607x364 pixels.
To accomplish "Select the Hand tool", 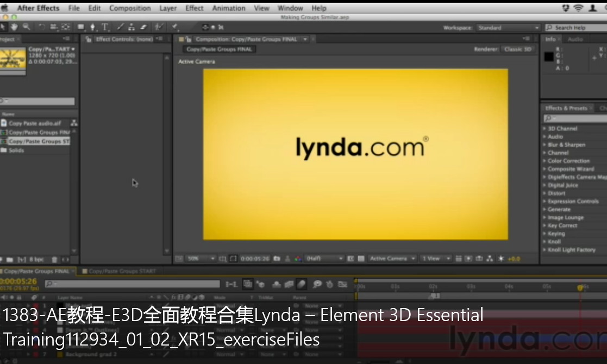I will coord(14,27).
